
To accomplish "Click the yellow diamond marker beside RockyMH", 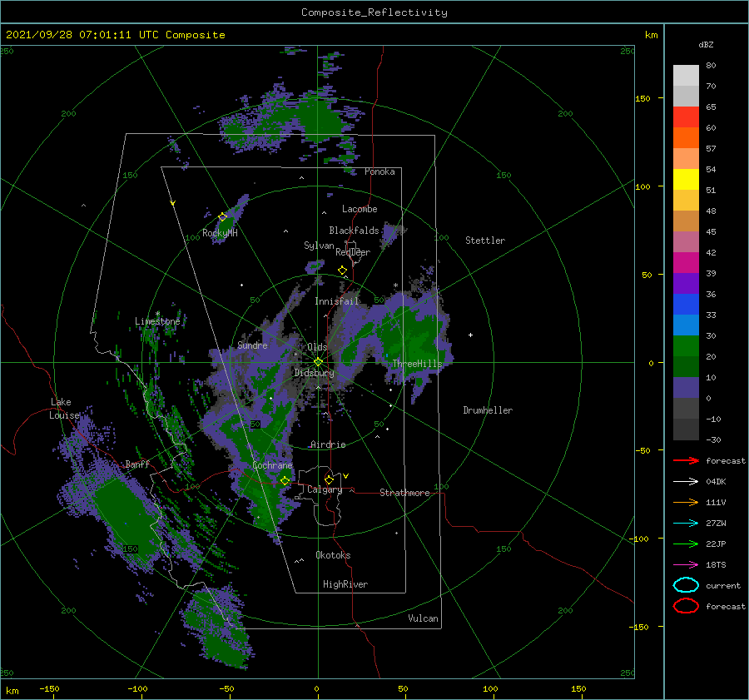I will (x=222, y=217).
